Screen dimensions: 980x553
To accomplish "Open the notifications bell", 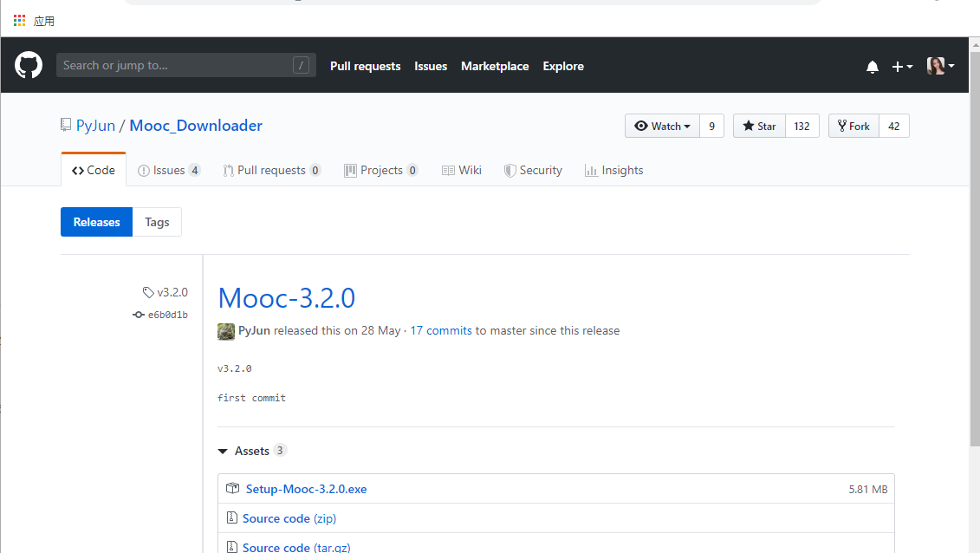I will tap(873, 66).
